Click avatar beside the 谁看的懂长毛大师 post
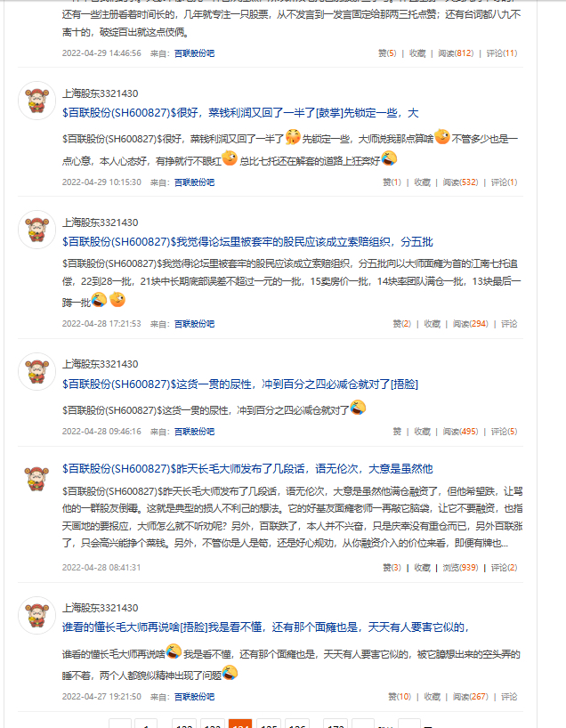566x728 pixels. click(36, 615)
